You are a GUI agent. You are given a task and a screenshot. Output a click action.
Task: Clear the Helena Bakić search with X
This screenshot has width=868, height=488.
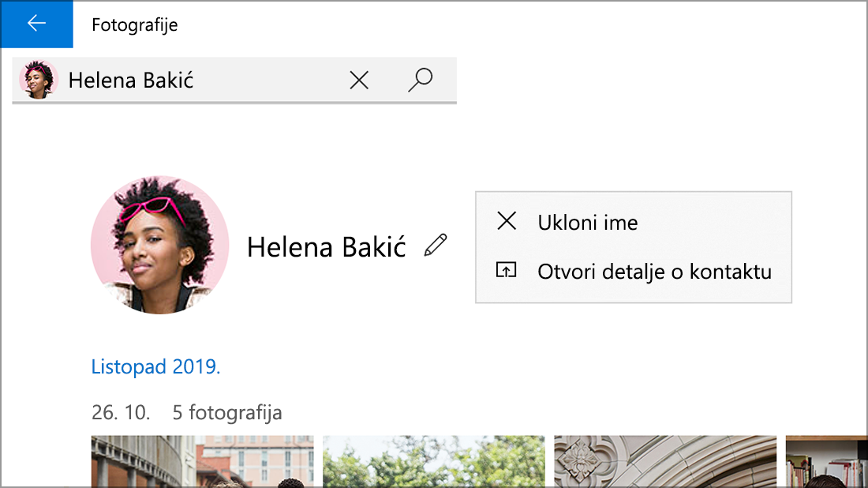[359, 81]
